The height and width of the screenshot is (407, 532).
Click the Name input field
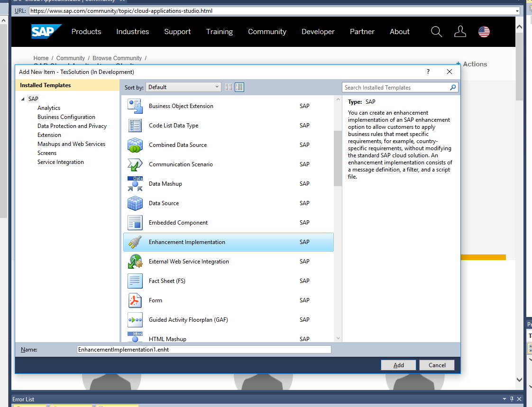click(204, 349)
